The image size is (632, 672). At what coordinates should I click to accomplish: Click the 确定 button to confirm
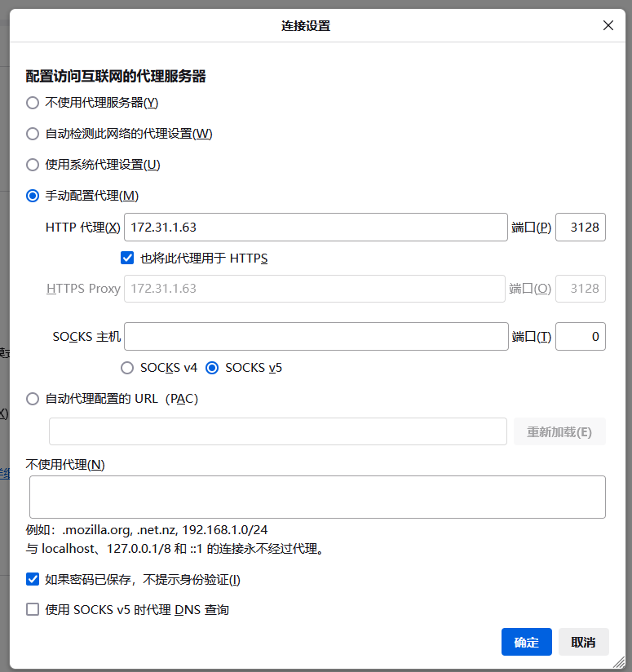[x=526, y=642]
